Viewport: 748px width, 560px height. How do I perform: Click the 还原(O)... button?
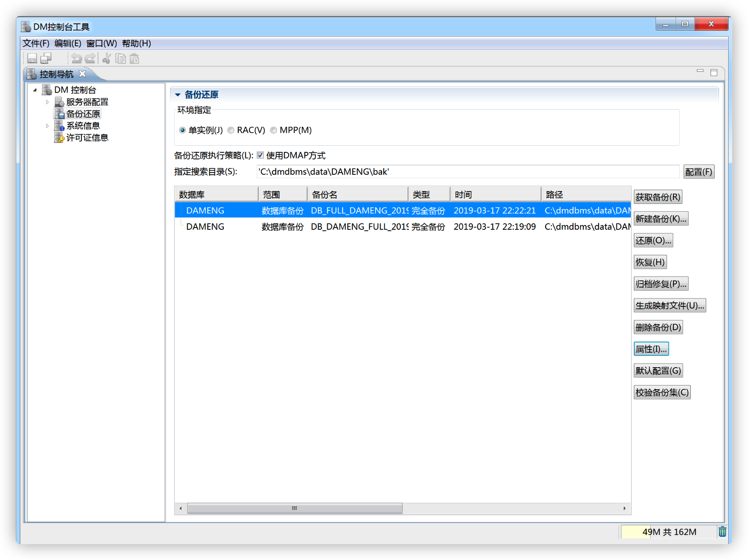tap(653, 240)
